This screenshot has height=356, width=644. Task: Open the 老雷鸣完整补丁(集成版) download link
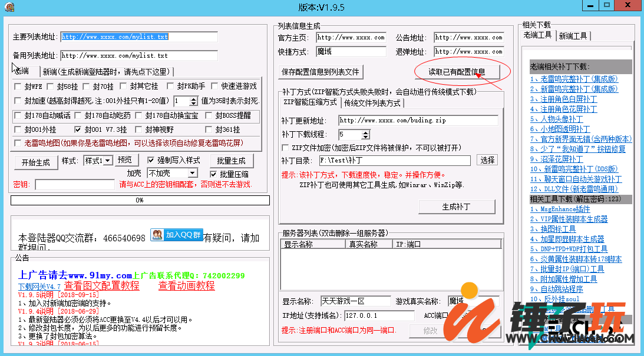coord(574,79)
